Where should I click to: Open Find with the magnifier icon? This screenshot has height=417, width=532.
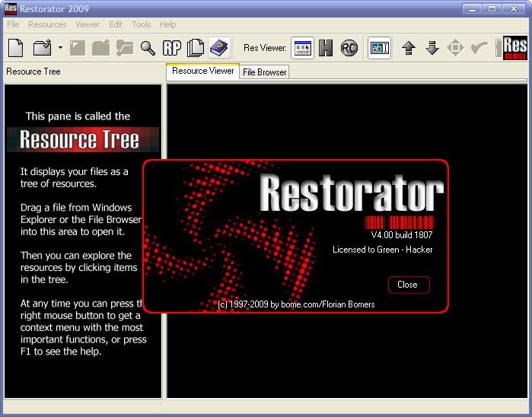[148, 48]
